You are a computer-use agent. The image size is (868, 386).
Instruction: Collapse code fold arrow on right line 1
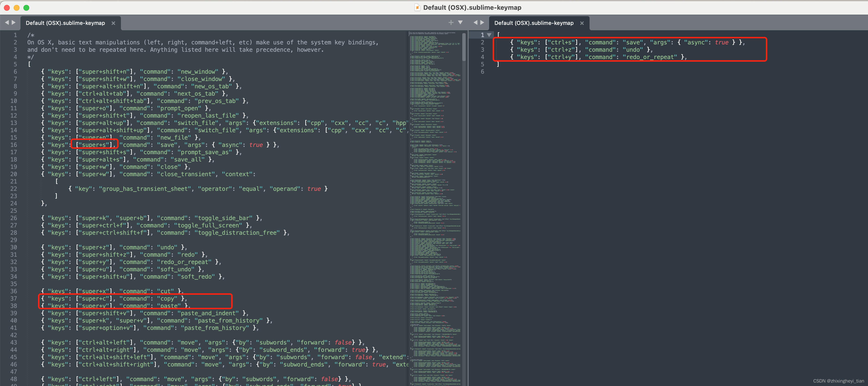pyautogui.click(x=489, y=35)
